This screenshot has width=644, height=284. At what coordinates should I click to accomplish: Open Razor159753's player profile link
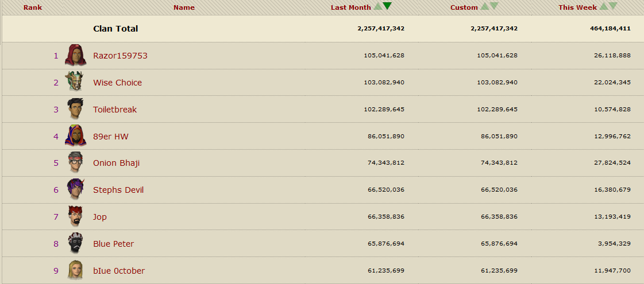pos(120,56)
